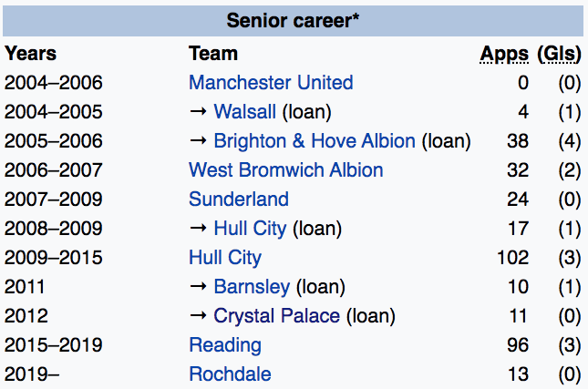
Task: Click the 2004–2006 years cell
Action: (54, 83)
